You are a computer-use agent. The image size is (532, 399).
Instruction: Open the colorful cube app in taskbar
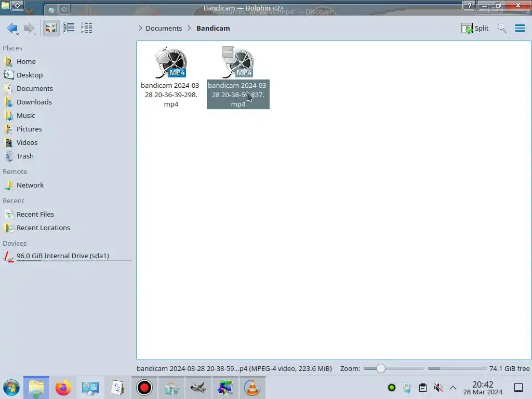click(225, 388)
